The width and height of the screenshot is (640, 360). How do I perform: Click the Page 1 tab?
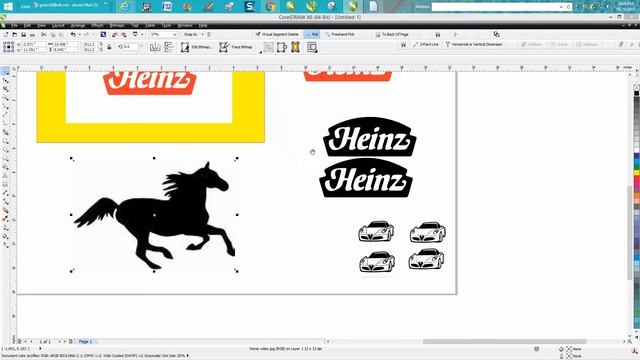pos(85,341)
